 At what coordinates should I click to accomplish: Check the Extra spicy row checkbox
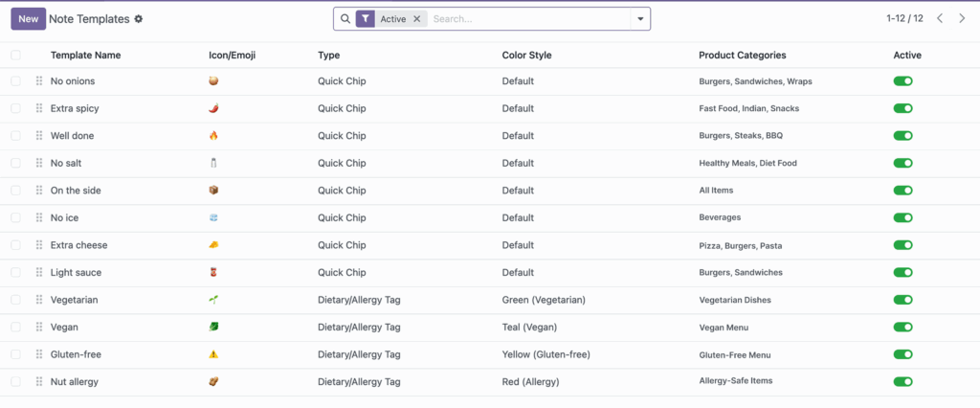tap(15, 108)
